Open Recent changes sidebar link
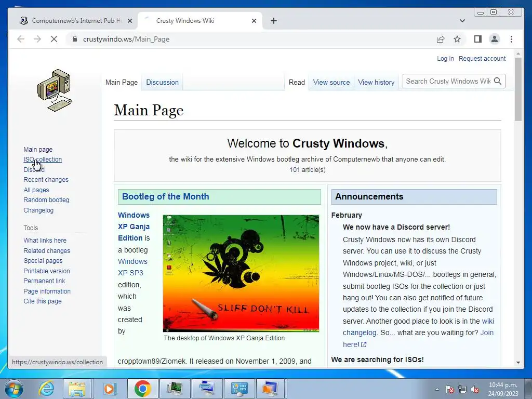This screenshot has height=399, width=532. click(46, 179)
